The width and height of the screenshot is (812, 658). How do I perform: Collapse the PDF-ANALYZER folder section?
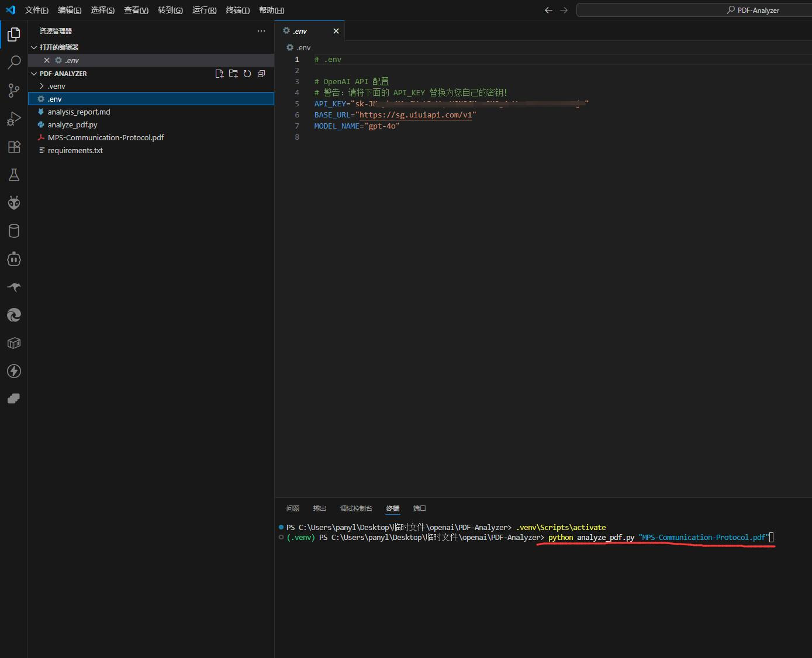[x=34, y=74]
